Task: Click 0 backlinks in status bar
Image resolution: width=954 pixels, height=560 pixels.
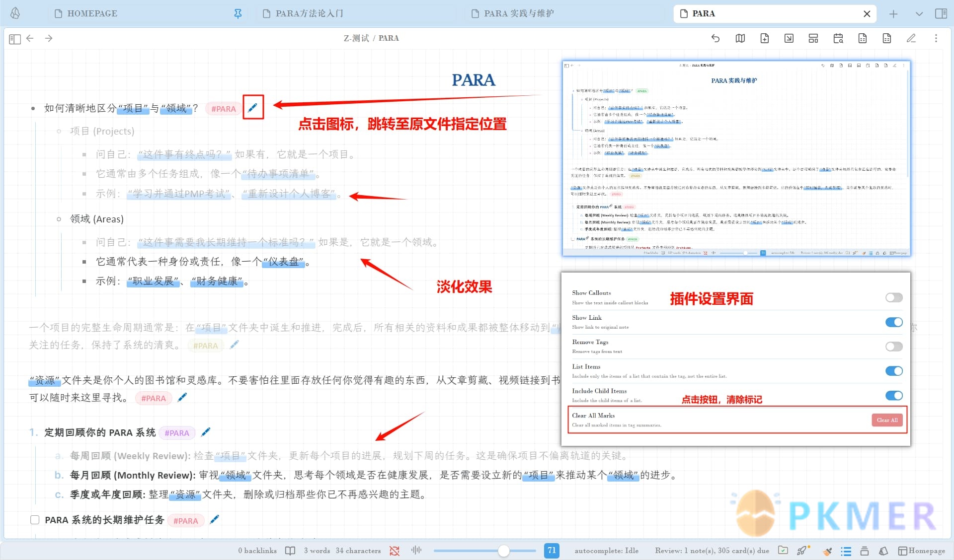Action: (x=257, y=551)
